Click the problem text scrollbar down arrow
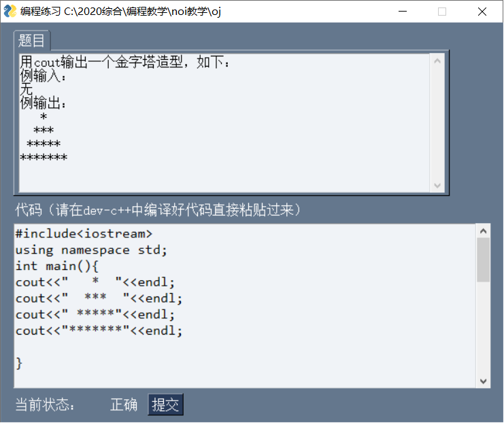Viewport: 504px width, 423px height. click(x=437, y=186)
